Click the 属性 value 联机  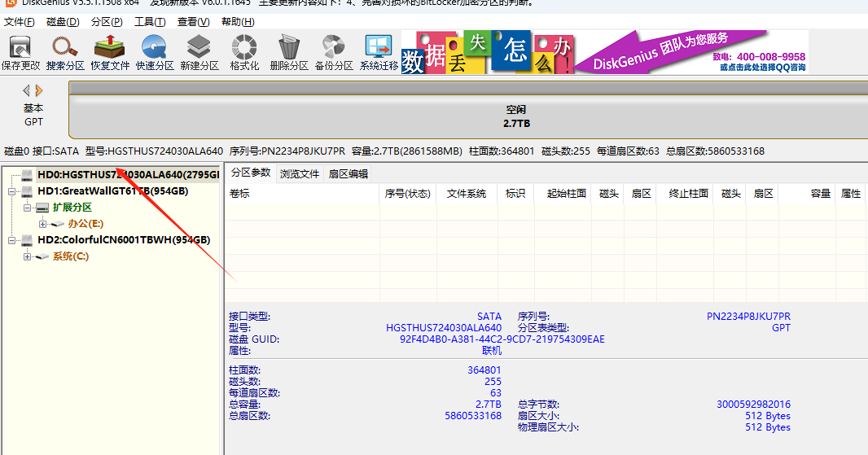492,350
